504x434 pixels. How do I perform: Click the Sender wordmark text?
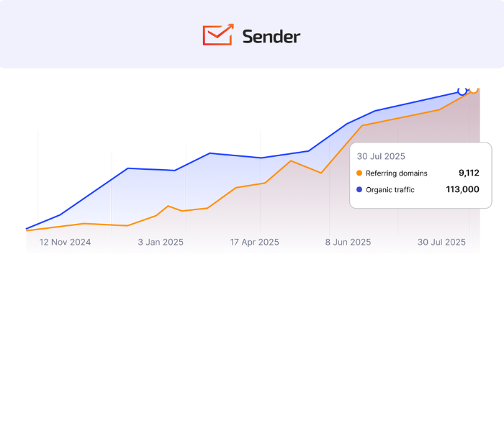click(271, 36)
